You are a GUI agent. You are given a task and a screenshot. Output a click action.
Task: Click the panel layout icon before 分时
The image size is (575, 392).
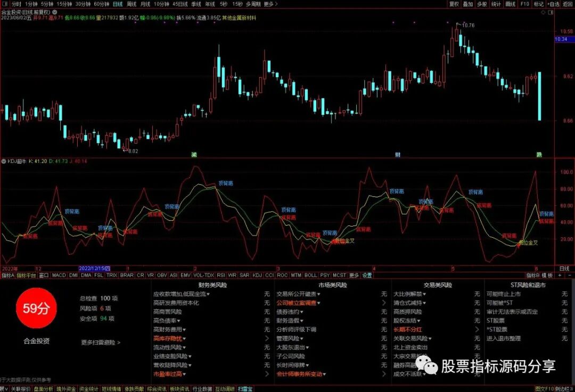pos(4,4)
